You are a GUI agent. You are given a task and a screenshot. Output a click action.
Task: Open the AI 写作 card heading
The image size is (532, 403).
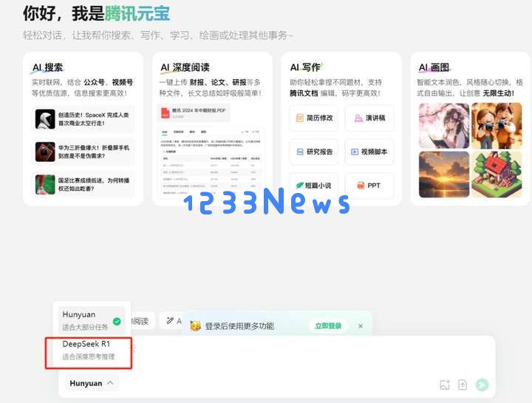click(305, 67)
